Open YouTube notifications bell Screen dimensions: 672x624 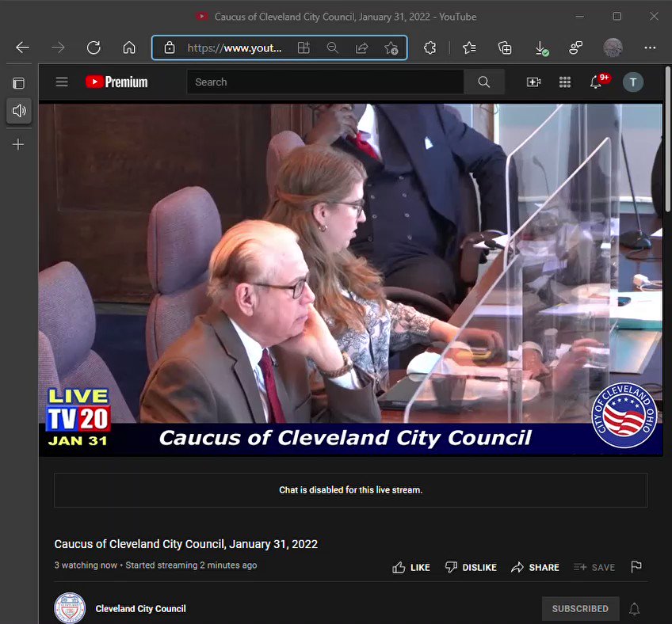click(597, 82)
